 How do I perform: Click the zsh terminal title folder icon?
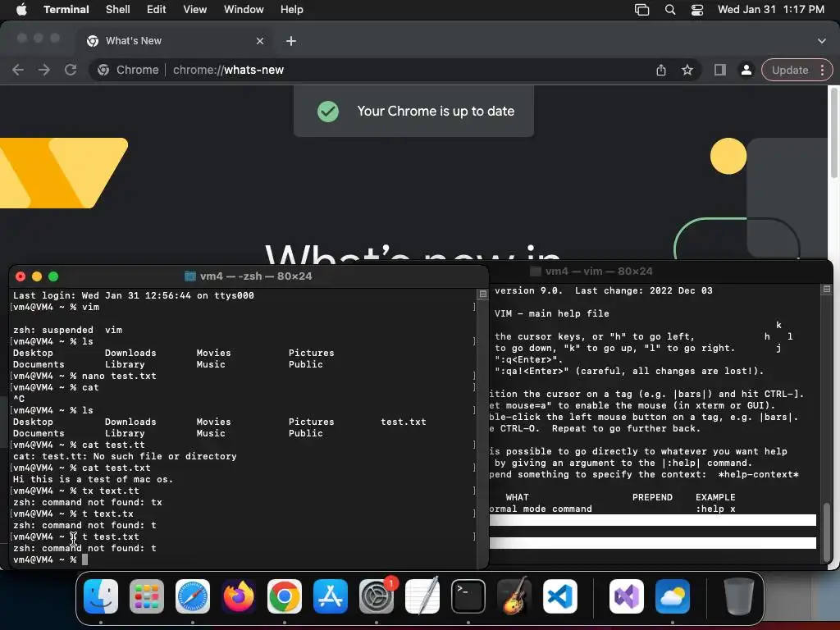click(189, 276)
